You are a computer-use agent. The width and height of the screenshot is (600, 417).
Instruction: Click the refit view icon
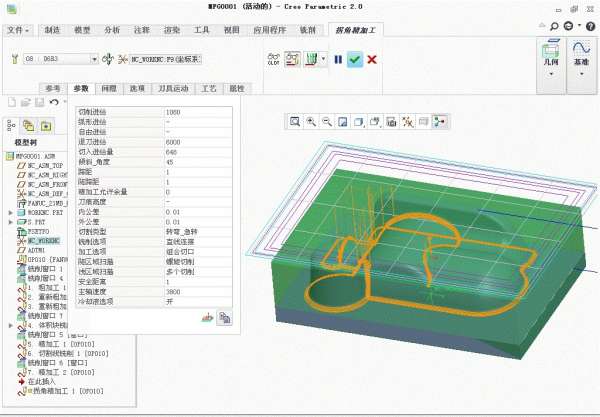295,122
